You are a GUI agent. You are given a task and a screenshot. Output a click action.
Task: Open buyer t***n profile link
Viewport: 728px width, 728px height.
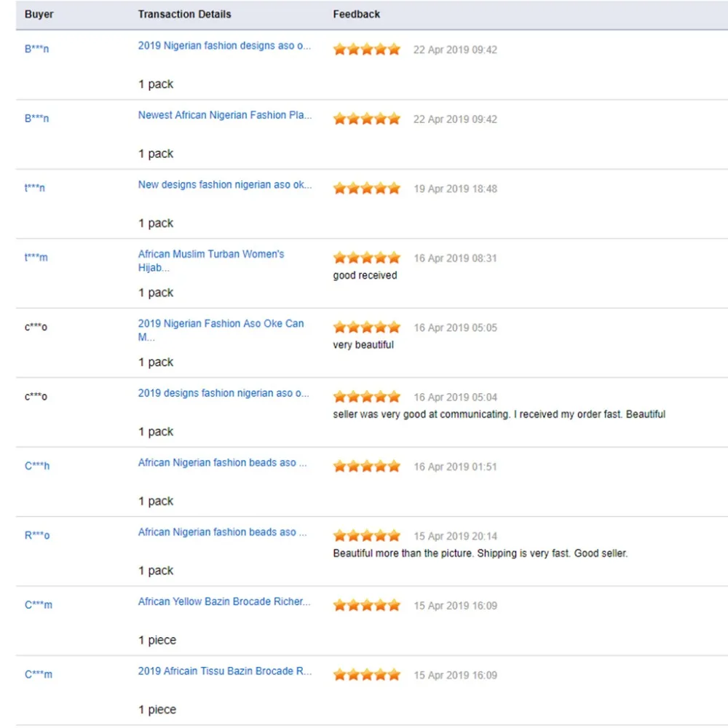pyautogui.click(x=35, y=188)
